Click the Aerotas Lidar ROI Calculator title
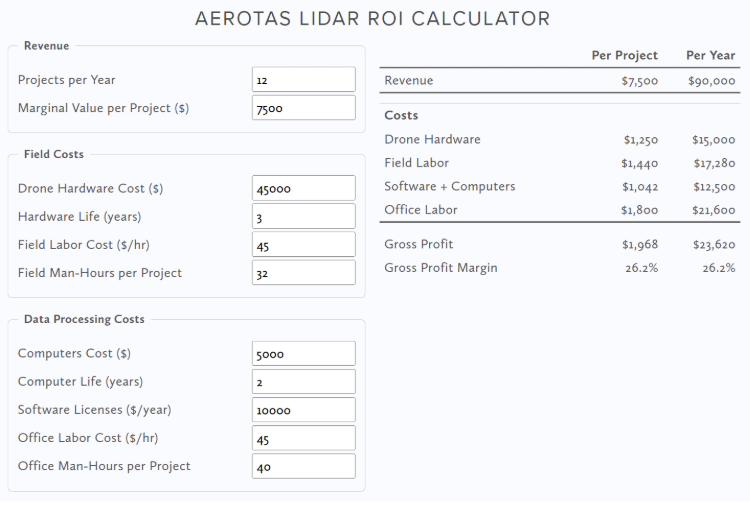 (x=372, y=19)
